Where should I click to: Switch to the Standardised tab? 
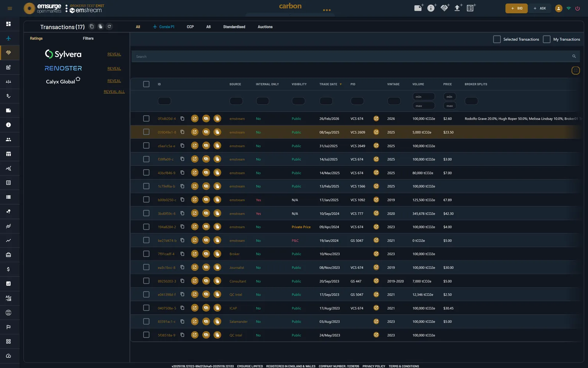coord(234,27)
